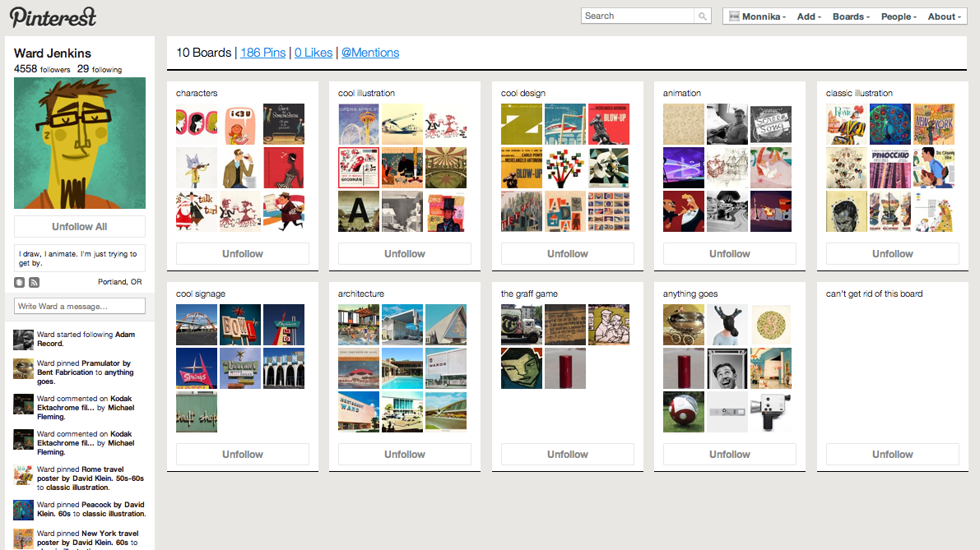Viewport: 980px width, 550px height.
Task: Click the search magnifier icon
Action: [x=703, y=16]
